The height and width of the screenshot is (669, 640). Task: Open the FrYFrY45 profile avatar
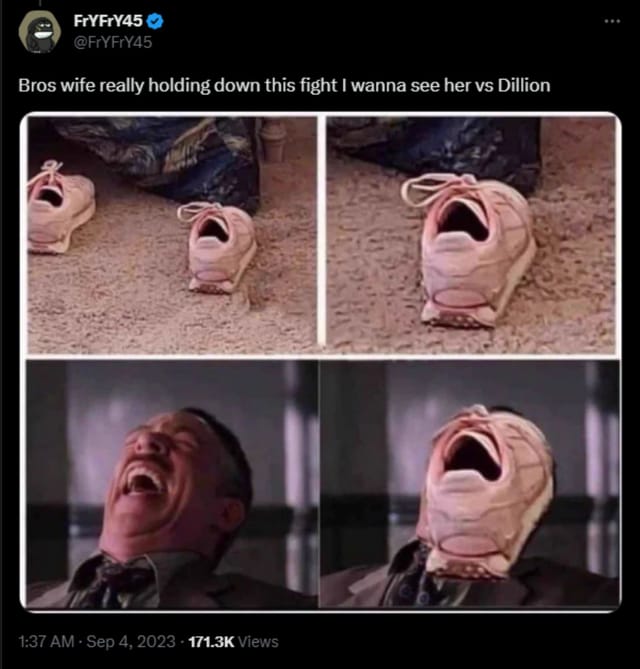click(40, 32)
